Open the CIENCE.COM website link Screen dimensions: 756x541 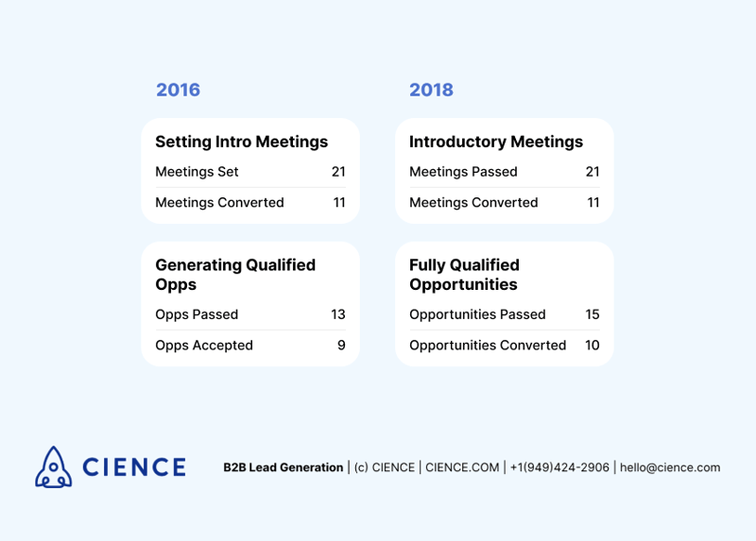[x=462, y=467]
